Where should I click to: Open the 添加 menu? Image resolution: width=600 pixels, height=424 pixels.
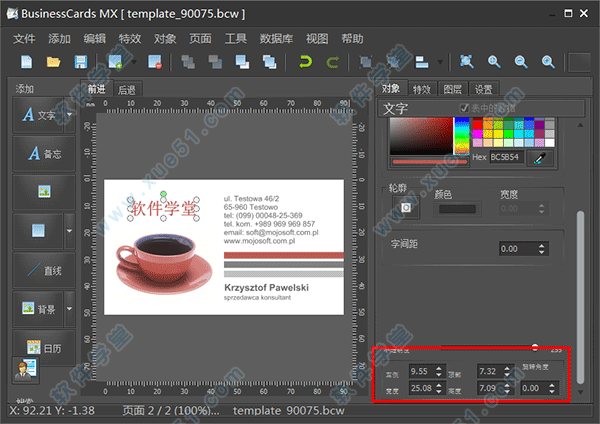[x=59, y=39]
